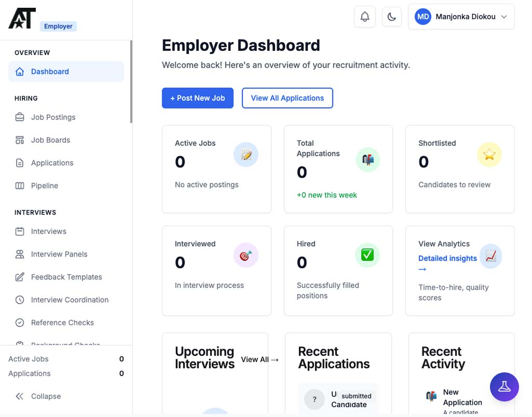Click View All for Upcoming Interviews
This screenshot has width=532, height=417.
(x=260, y=359)
